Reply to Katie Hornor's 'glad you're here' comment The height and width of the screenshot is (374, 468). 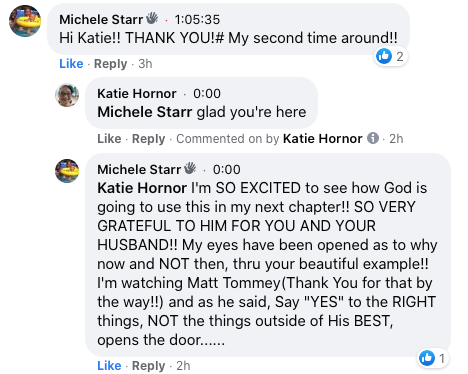[148, 139]
